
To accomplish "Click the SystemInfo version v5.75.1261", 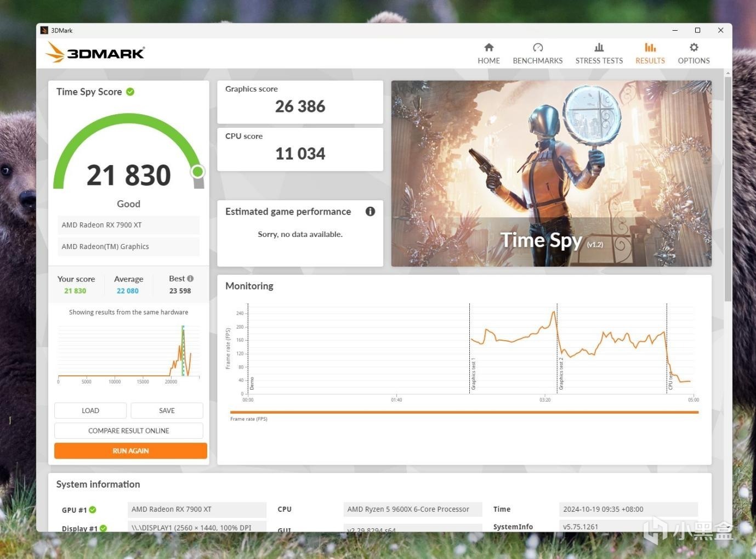I will pos(629,527).
